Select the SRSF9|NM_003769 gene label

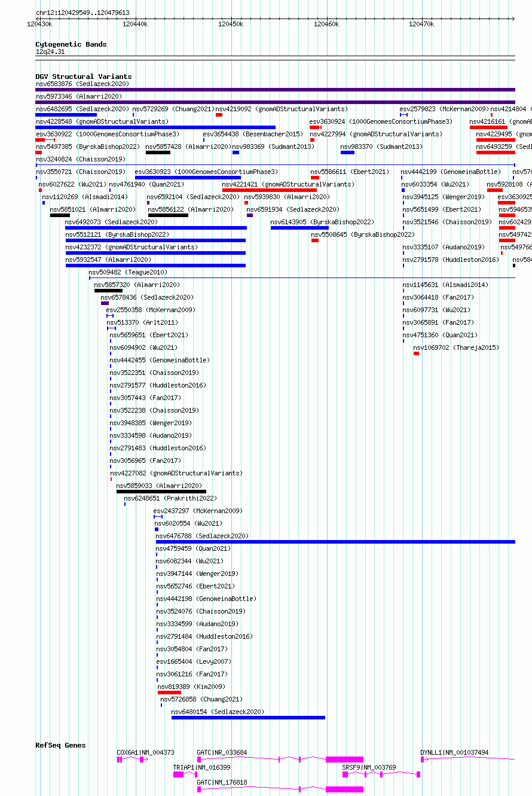point(369,767)
